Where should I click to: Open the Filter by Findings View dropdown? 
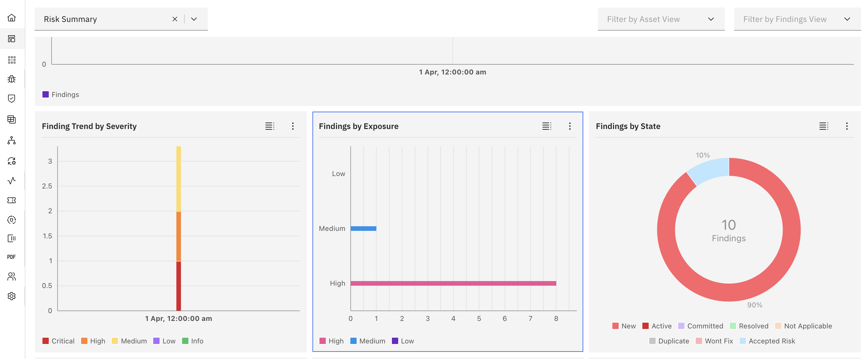coord(797,19)
